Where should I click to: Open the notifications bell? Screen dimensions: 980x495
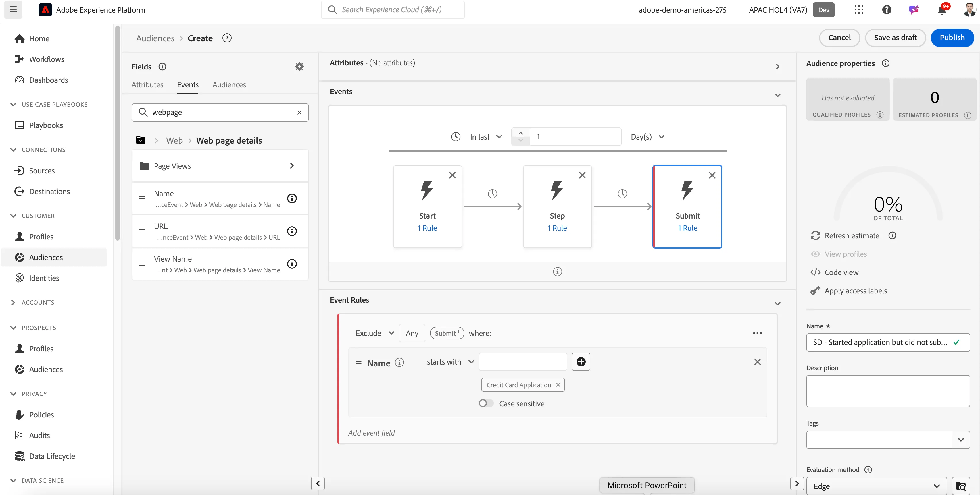(942, 10)
